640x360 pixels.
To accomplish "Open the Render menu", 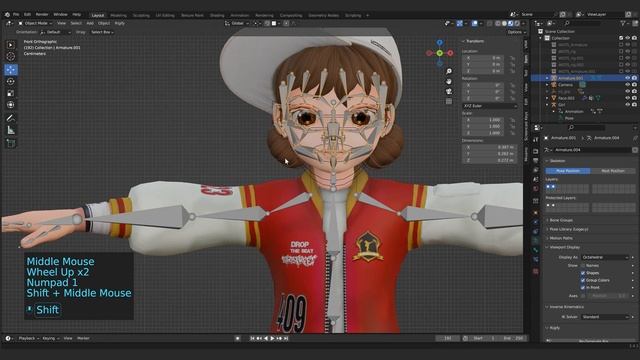I will click(x=42, y=14).
